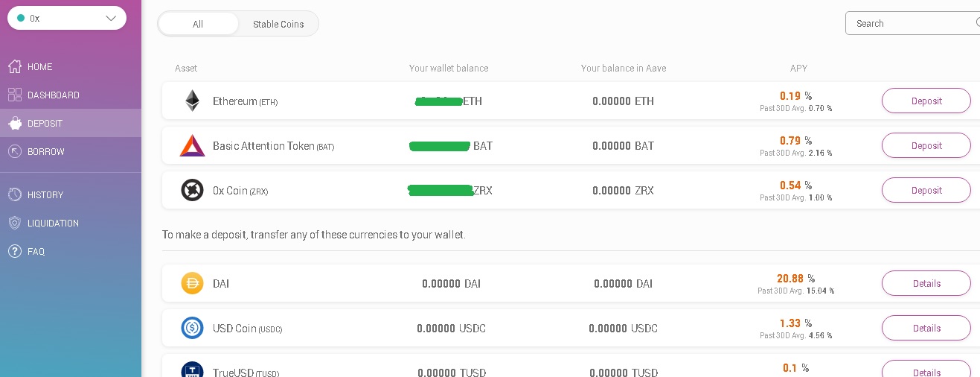This screenshot has height=377, width=980.
Task: Click Past 30D Avg. 15.04 % for DAI
Action: pyautogui.click(x=795, y=291)
